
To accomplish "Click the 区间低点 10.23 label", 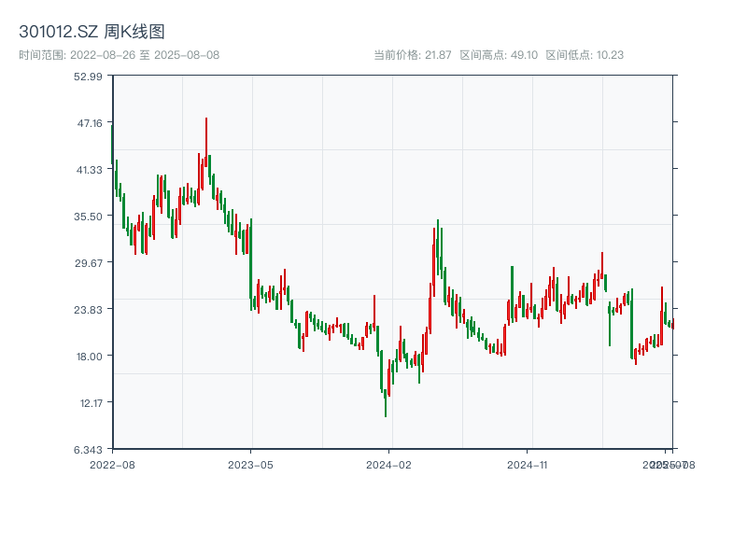I will (585, 55).
